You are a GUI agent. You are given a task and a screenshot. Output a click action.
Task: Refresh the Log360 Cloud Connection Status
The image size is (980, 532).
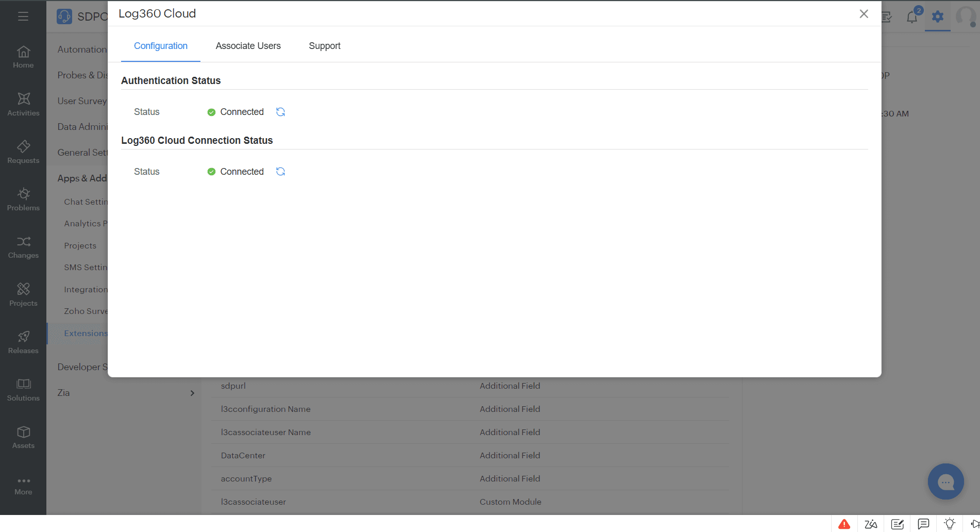tap(280, 171)
